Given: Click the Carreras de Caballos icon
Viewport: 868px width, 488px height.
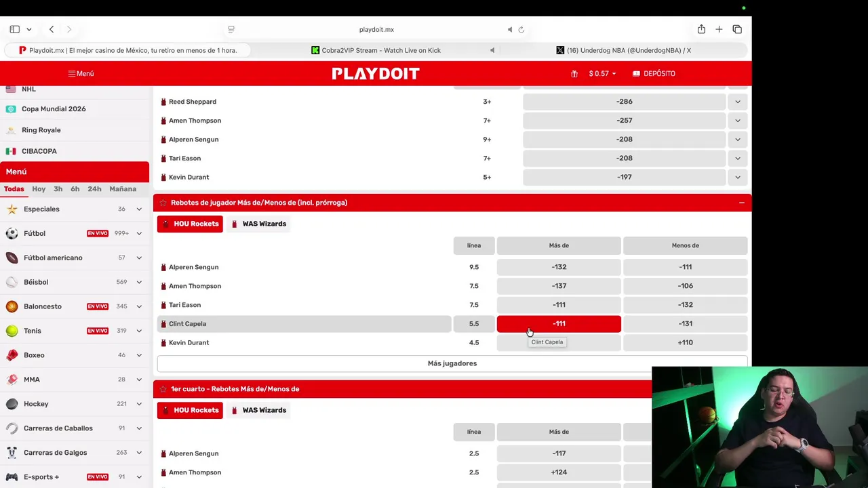Looking at the screenshot, I should [x=12, y=428].
